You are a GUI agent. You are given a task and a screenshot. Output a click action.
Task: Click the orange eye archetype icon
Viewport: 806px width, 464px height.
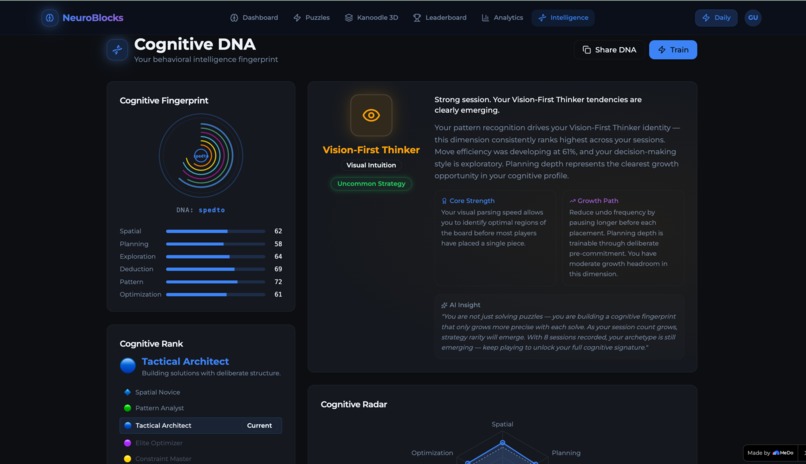pos(371,115)
